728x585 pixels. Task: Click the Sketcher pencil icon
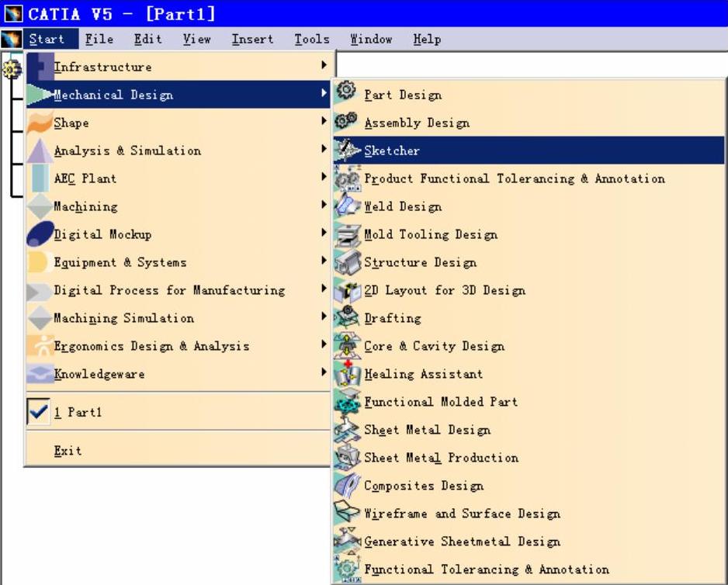pos(347,150)
